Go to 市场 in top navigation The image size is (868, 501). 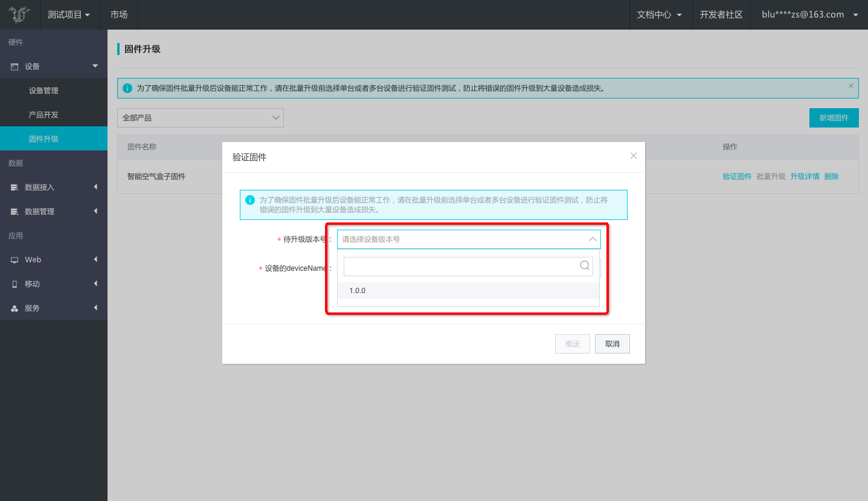[x=119, y=15]
